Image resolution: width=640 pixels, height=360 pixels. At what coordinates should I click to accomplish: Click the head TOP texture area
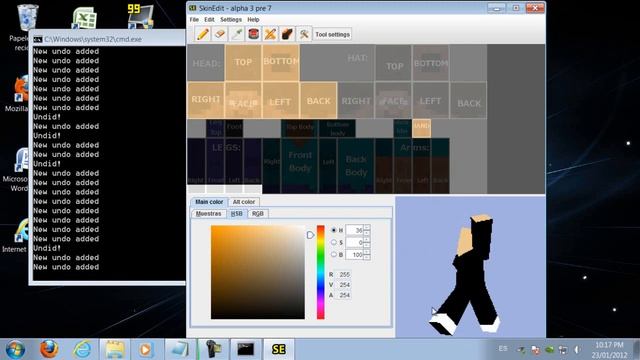pyautogui.click(x=243, y=62)
